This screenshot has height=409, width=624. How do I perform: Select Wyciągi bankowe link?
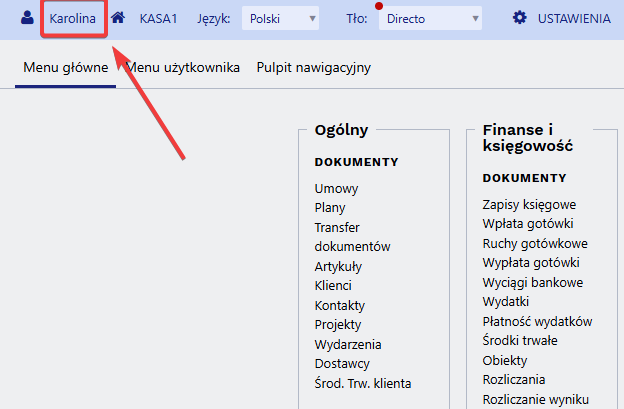tap(532, 282)
